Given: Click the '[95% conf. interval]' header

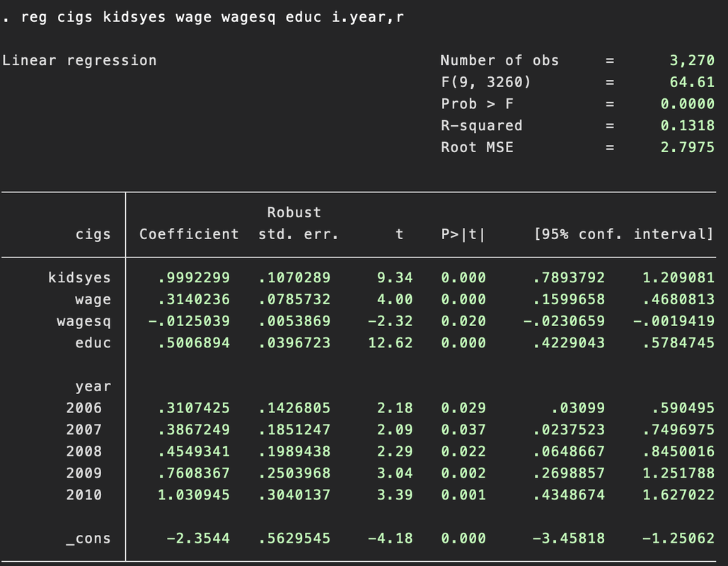Looking at the screenshot, I should (x=623, y=234).
